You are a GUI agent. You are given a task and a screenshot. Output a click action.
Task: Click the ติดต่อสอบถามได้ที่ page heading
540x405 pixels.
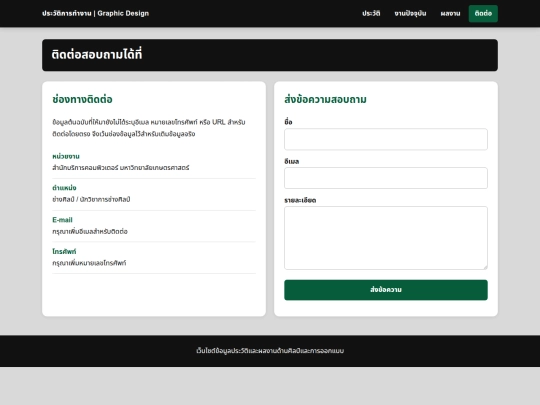pyautogui.click(x=97, y=55)
